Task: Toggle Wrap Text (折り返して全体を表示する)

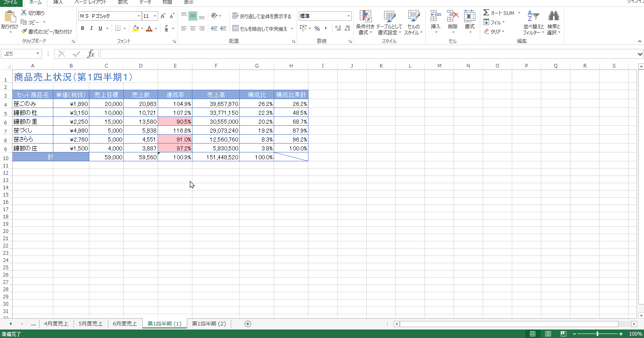Action: (262, 16)
